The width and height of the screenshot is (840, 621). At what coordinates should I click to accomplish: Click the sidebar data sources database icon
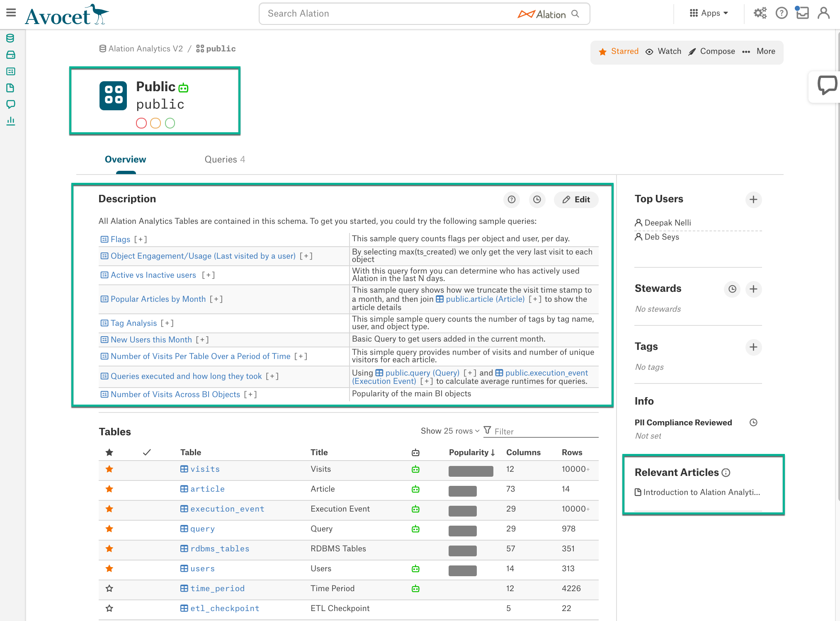10,38
